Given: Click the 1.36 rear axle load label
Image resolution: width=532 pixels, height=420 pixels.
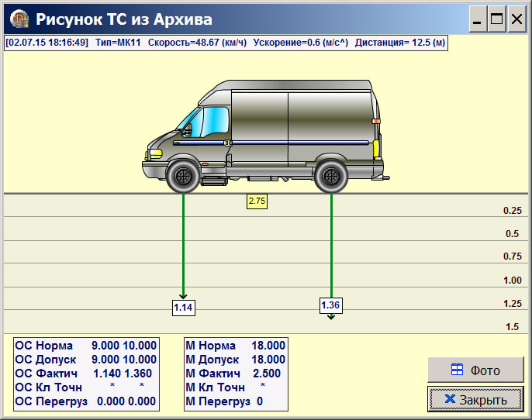Looking at the screenshot, I should coord(330,305).
